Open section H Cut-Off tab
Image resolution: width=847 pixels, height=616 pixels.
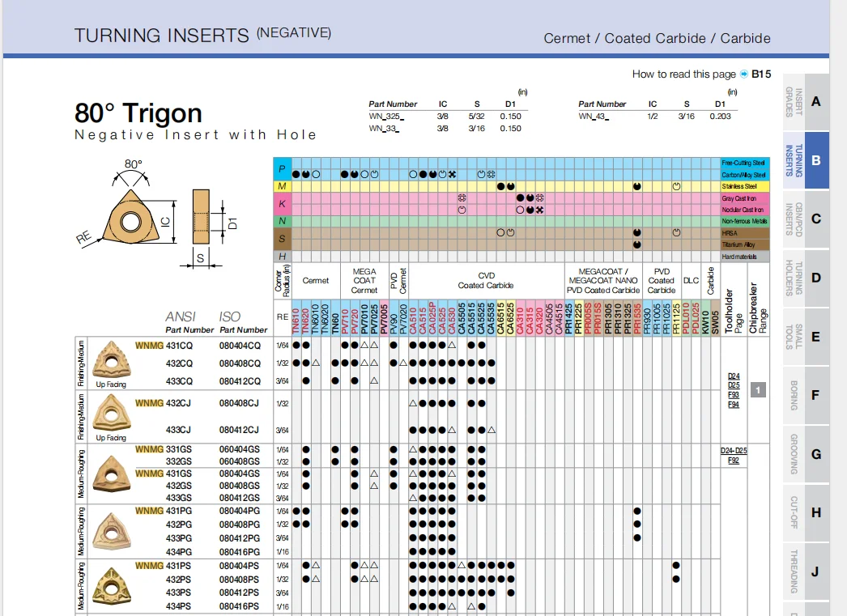tap(806, 512)
